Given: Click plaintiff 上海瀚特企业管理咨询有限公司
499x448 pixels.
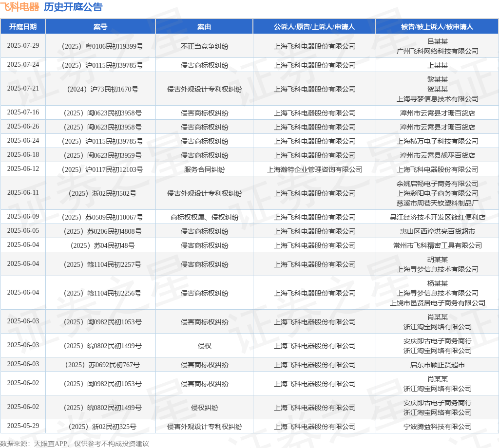Looking at the screenshot, I should pyautogui.click(x=314, y=169).
